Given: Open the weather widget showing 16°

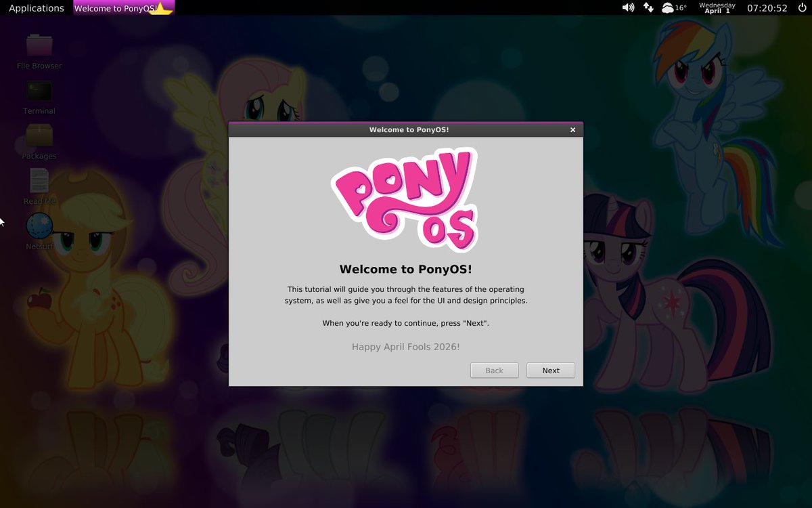Looking at the screenshot, I should [674, 7].
